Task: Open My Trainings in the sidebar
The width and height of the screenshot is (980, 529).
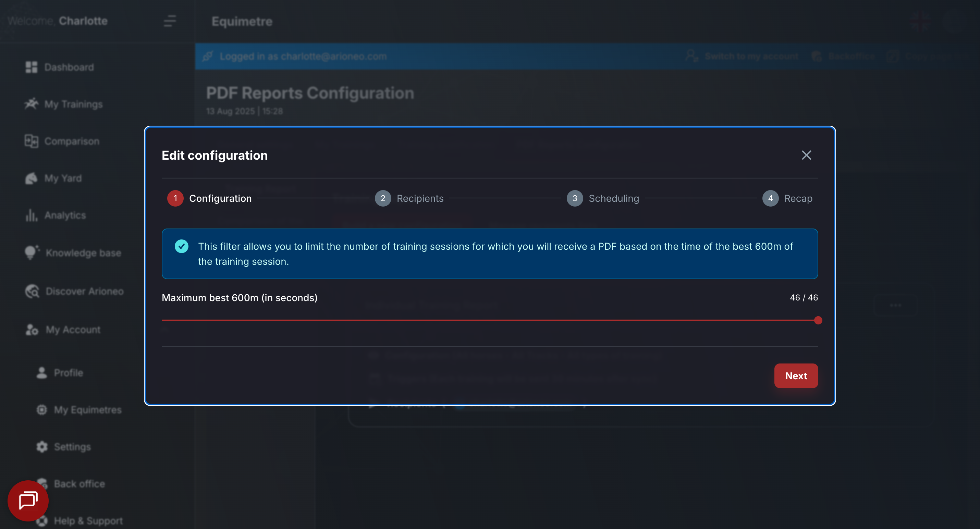Action: [x=63, y=104]
